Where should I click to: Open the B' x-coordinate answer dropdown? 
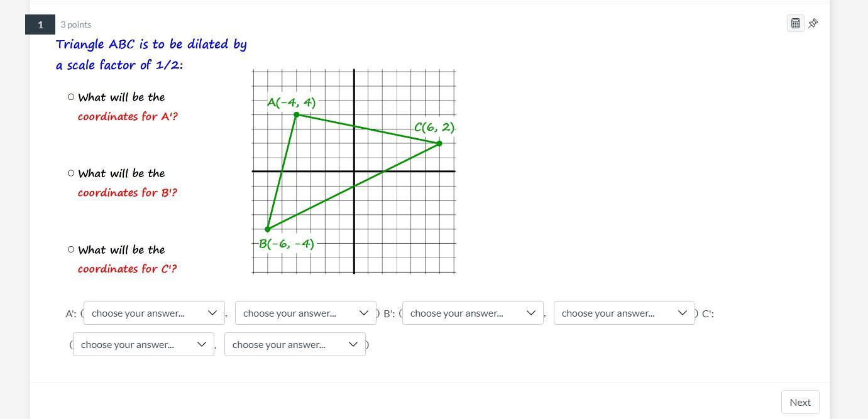click(473, 313)
